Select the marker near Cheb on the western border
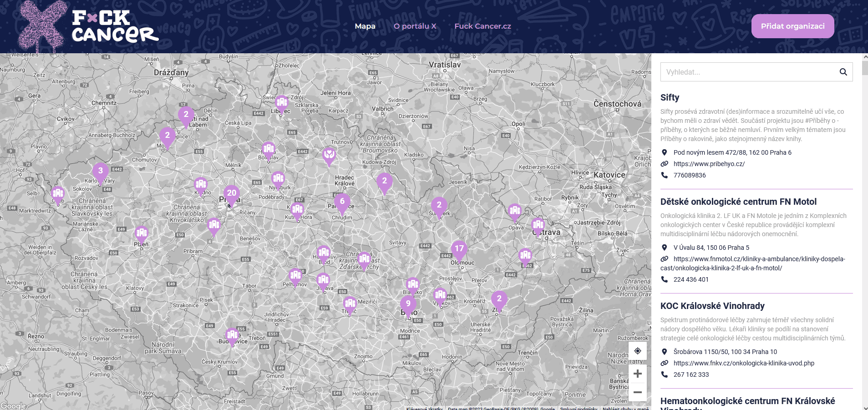 (58, 195)
